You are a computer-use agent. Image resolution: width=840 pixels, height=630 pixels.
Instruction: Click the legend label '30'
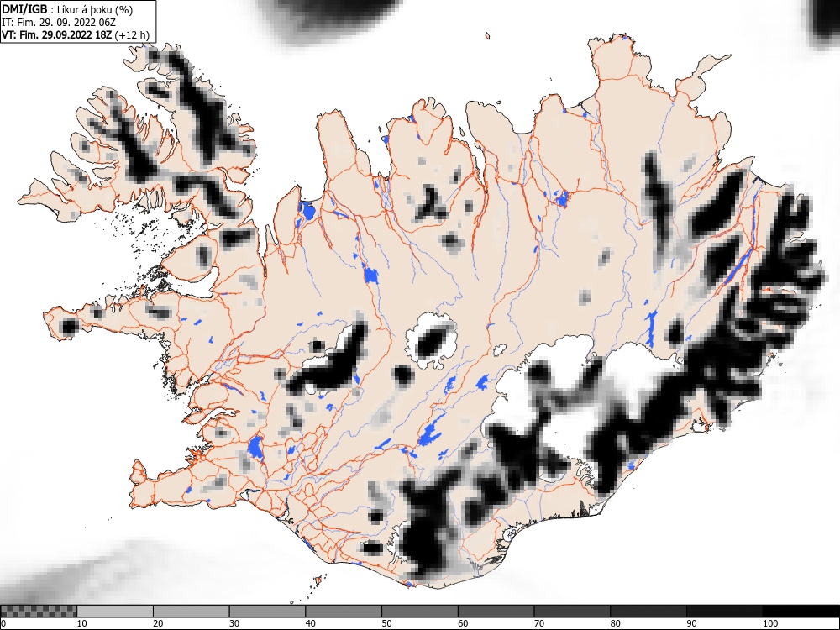(x=234, y=623)
